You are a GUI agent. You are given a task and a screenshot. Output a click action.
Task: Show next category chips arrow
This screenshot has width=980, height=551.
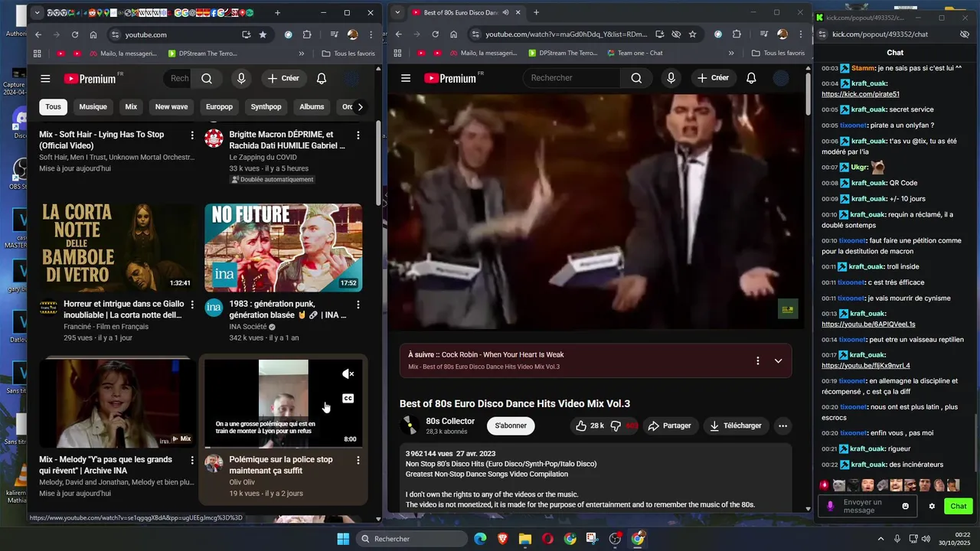tap(360, 107)
